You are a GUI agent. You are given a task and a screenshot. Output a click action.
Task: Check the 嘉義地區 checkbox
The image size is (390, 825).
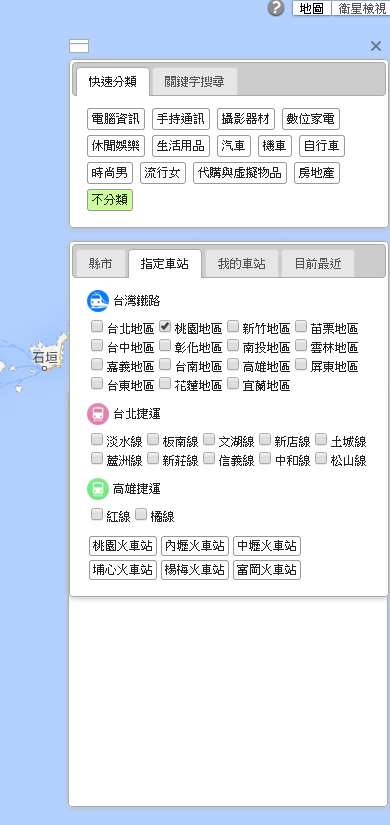(x=97, y=364)
